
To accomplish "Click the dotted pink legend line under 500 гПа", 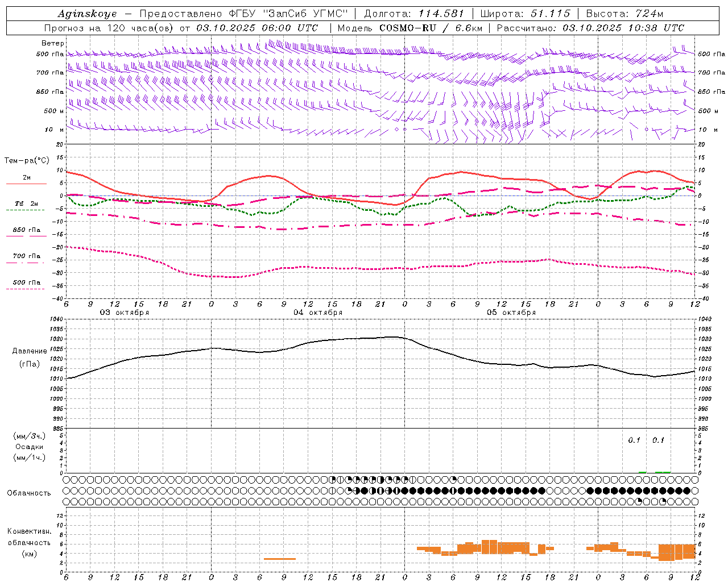I will [26, 289].
